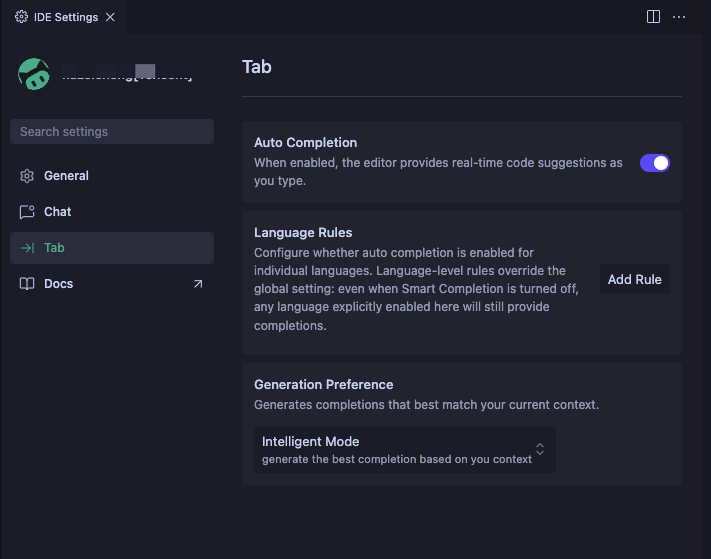This screenshot has width=711, height=559.
Task: Click the Add Rule button
Action: 634,280
